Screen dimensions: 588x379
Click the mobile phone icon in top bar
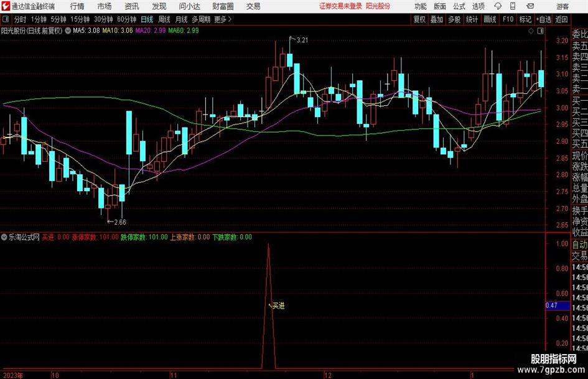tap(513, 6)
